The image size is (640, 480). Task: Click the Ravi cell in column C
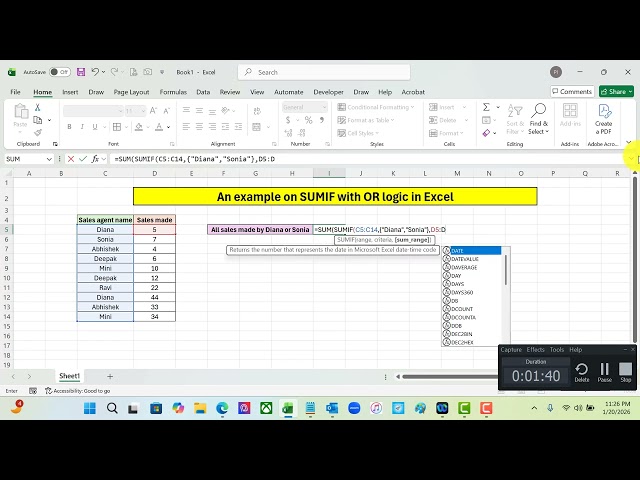pos(105,287)
